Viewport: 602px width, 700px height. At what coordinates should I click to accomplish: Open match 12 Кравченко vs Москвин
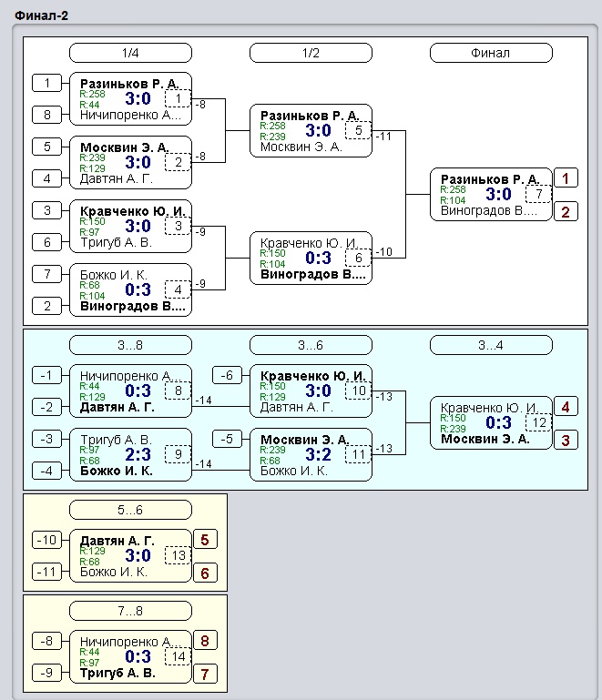pos(491,422)
